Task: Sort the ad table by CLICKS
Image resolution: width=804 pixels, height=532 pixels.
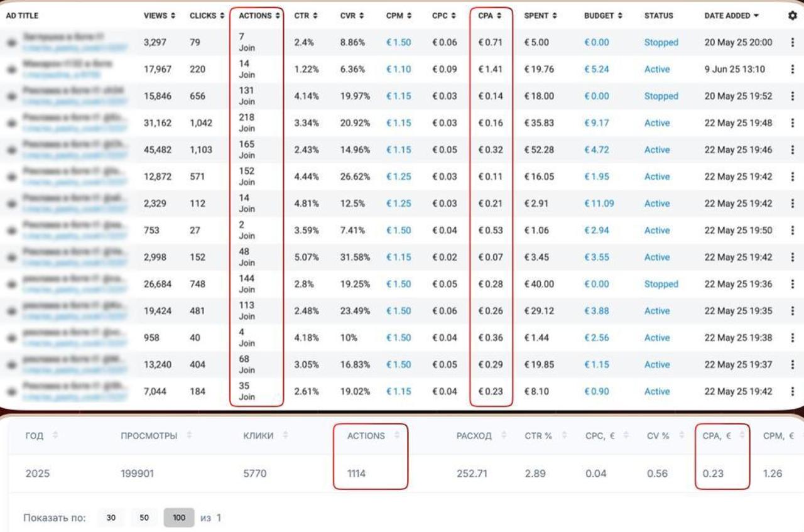Action: [207, 15]
